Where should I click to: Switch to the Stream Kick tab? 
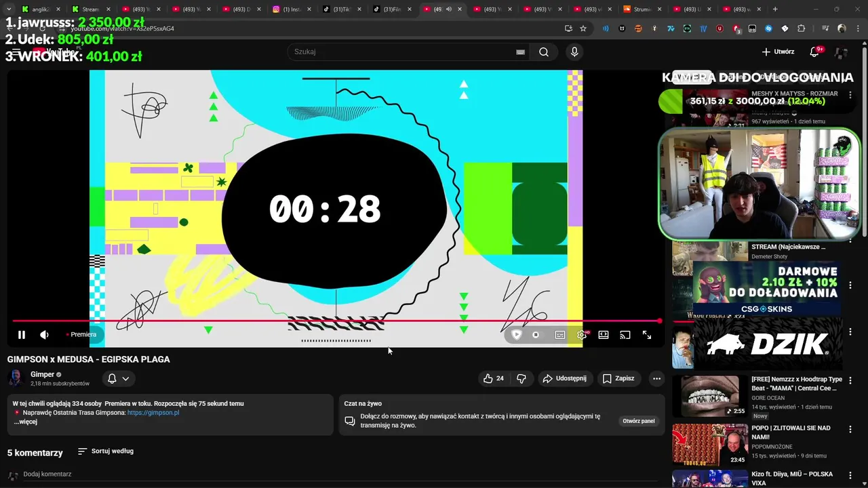90,9
